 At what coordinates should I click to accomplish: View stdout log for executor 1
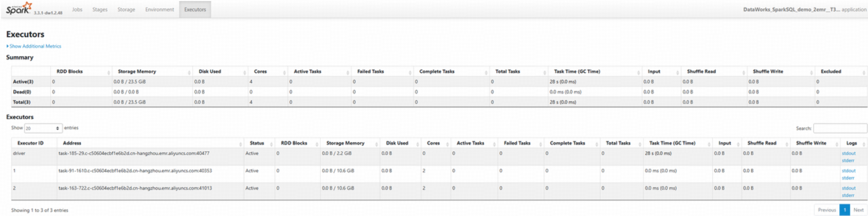pyautogui.click(x=848, y=171)
